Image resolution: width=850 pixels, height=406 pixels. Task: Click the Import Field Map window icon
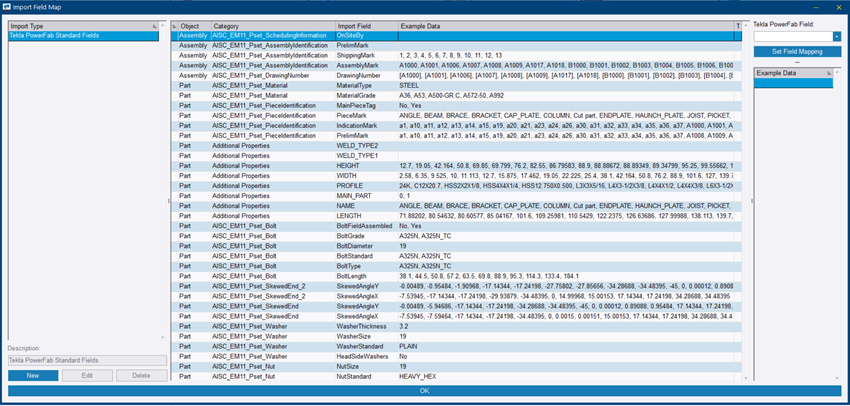(x=7, y=6)
